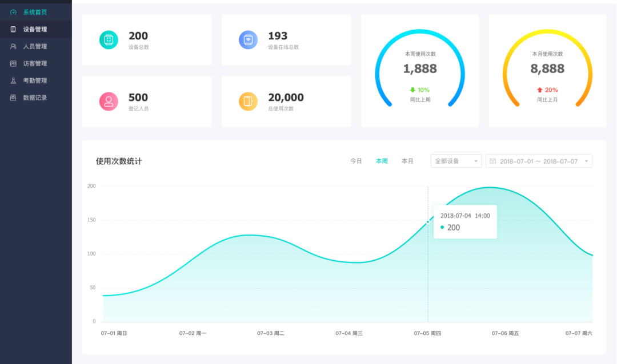Switch chart to 今日 view
This screenshot has width=617, height=364.
356,161
